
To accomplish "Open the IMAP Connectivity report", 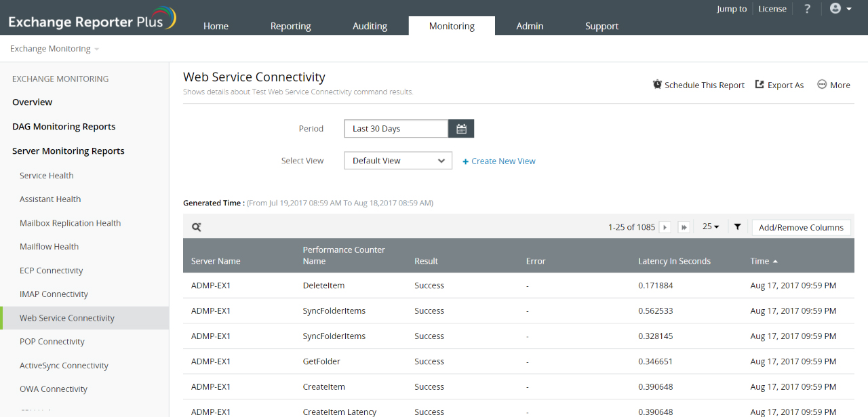I will tap(54, 294).
